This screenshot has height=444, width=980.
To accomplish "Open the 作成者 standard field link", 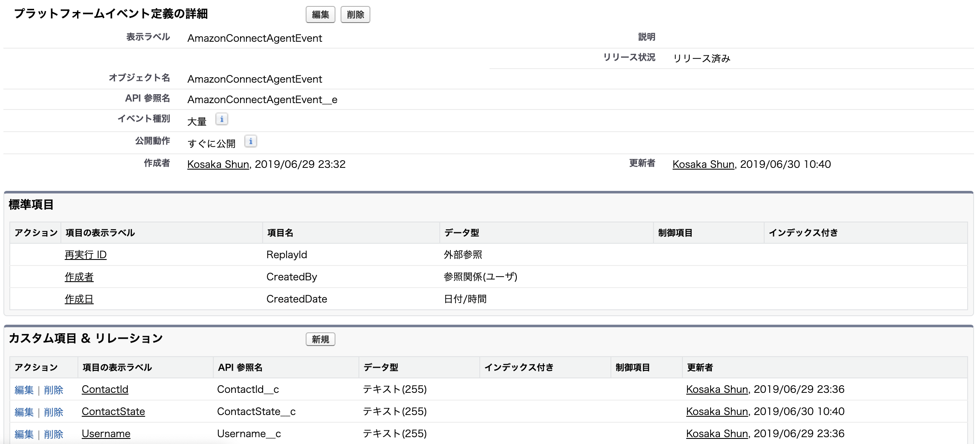I will coord(79,277).
